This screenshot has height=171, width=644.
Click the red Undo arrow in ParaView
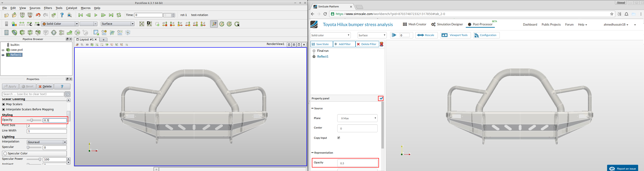coord(38,15)
